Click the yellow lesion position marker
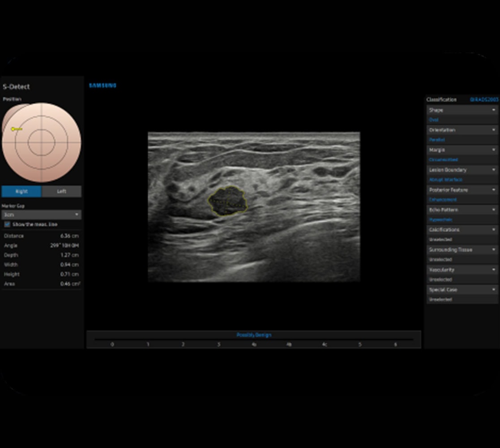The height and width of the screenshot is (448, 500). coord(14,129)
